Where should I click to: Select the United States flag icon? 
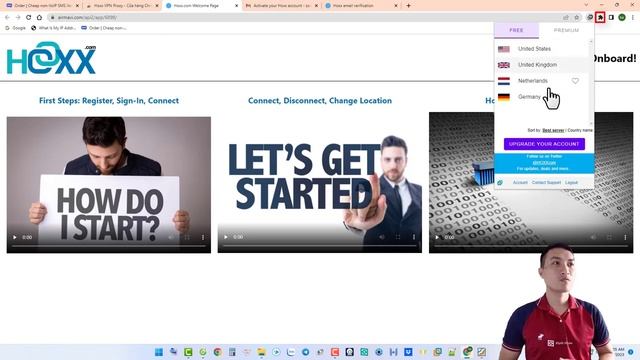[504, 49]
